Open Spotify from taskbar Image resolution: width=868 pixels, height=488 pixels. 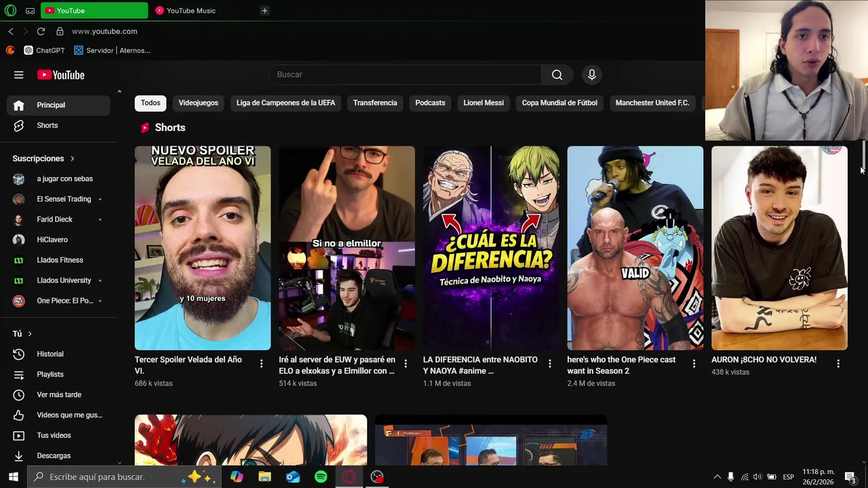(x=321, y=476)
